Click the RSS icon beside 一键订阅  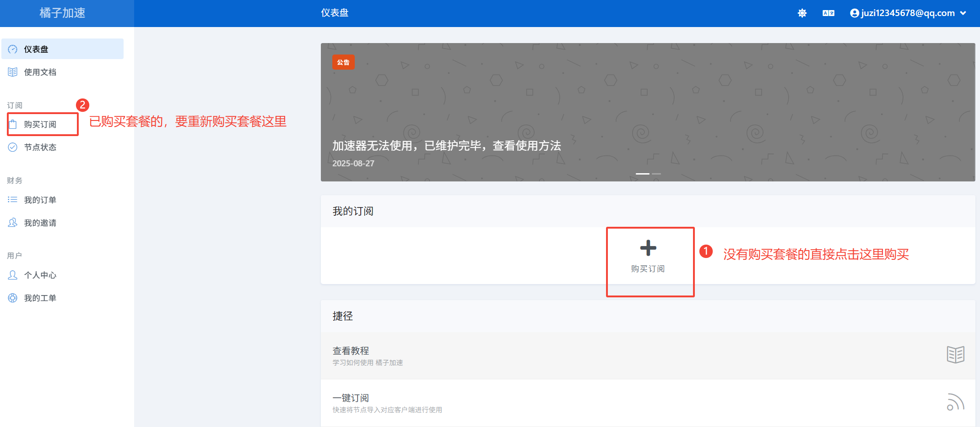pos(955,402)
